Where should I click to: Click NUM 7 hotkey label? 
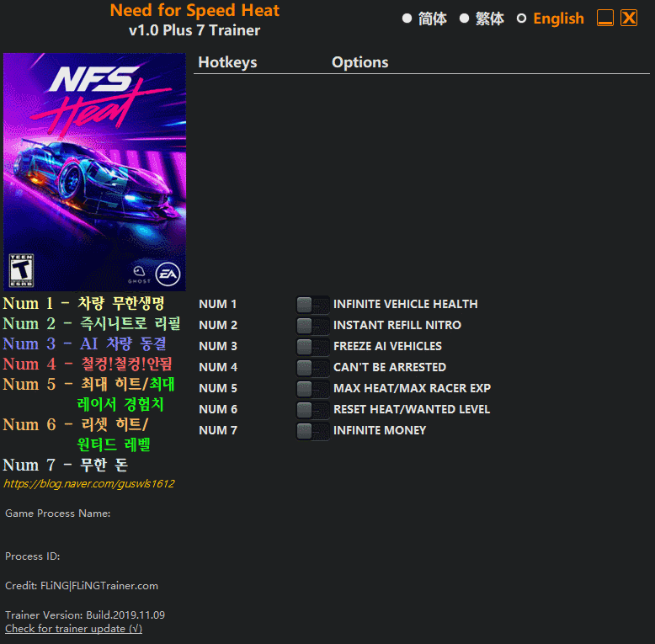point(218,430)
